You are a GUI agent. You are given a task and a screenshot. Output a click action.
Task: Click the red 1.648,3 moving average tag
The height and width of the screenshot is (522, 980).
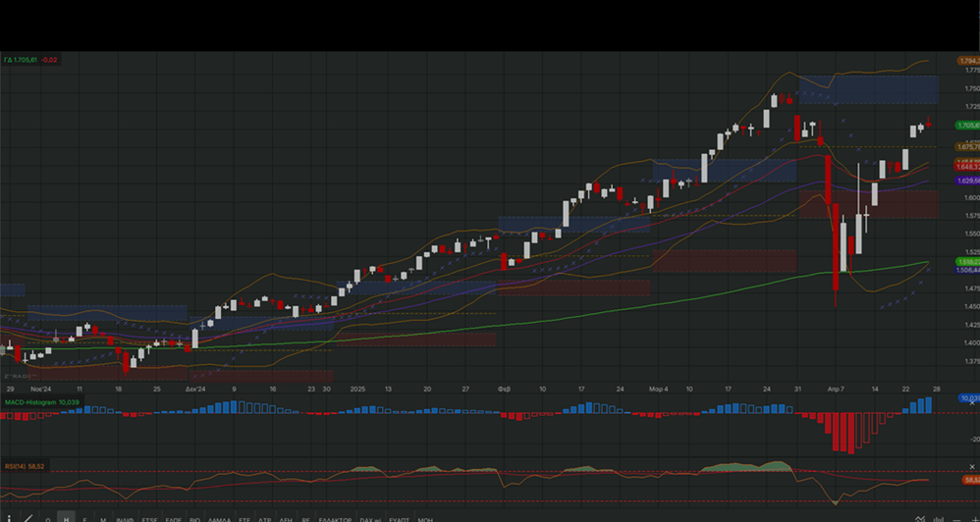click(968, 167)
